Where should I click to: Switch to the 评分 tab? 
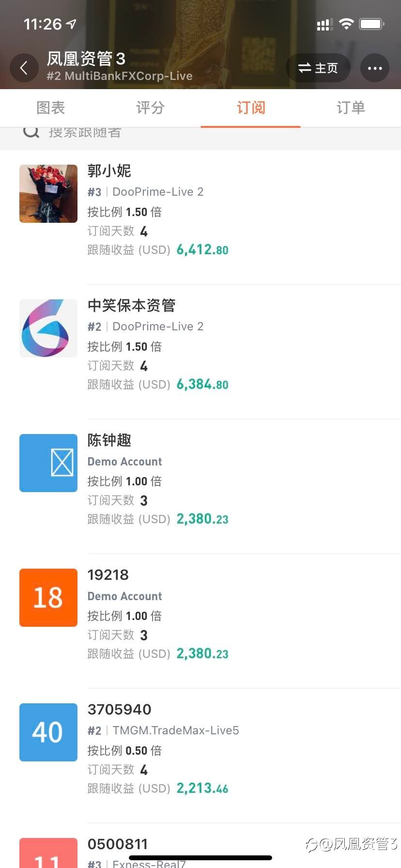point(150,108)
